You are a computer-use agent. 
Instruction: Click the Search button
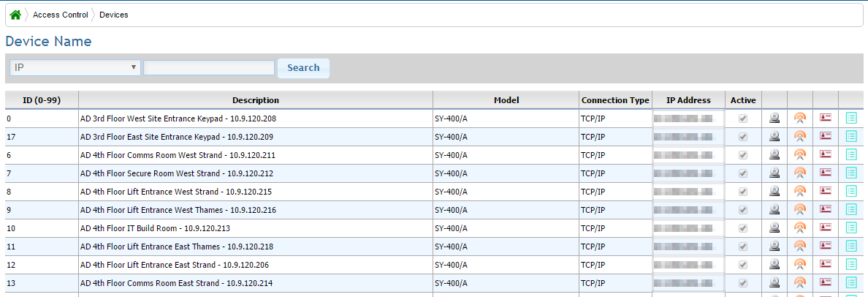point(303,67)
